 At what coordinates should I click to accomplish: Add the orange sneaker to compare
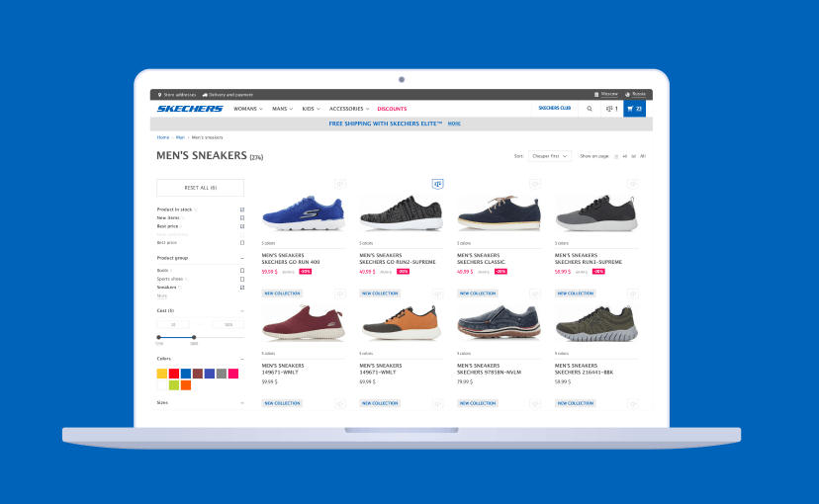point(438,294)
